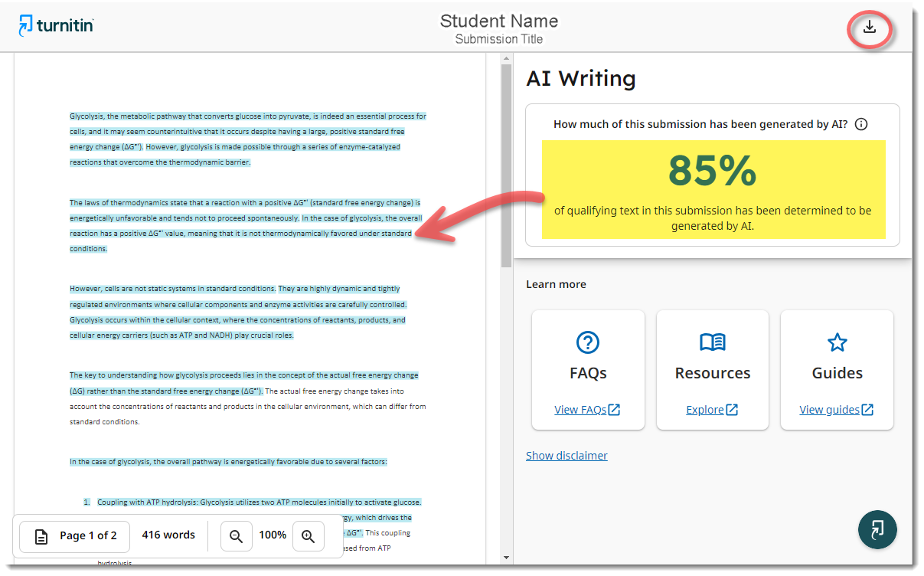Screen dimensions: 924x576
Task: Open the View guides link
Action: (836, 410)
